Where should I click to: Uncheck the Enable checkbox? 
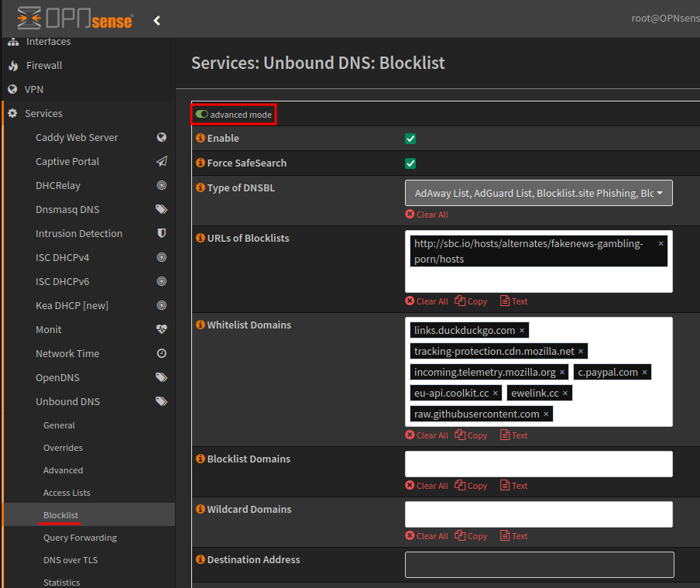410,139
